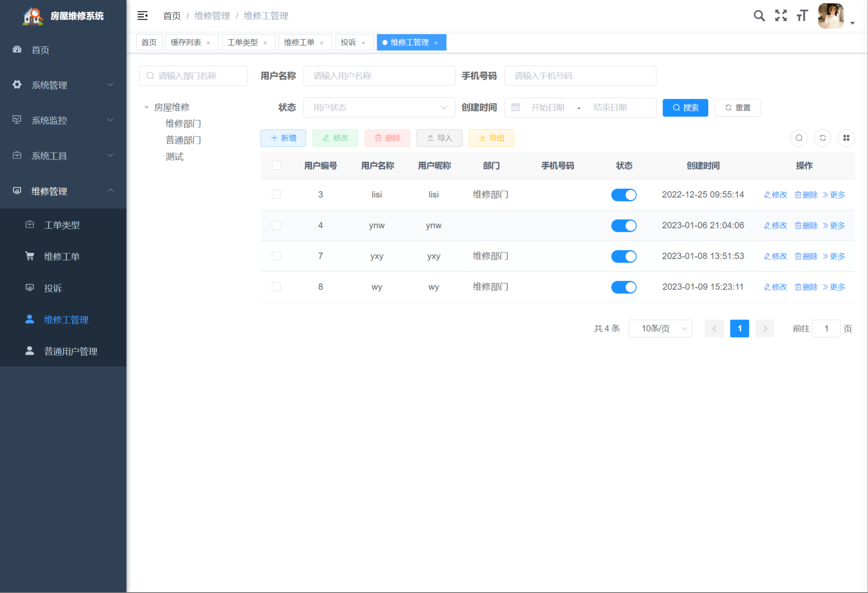This screenshot has height=593, width=868.
Task: Click 更多 link for user yxy
Action: (834, 256)
